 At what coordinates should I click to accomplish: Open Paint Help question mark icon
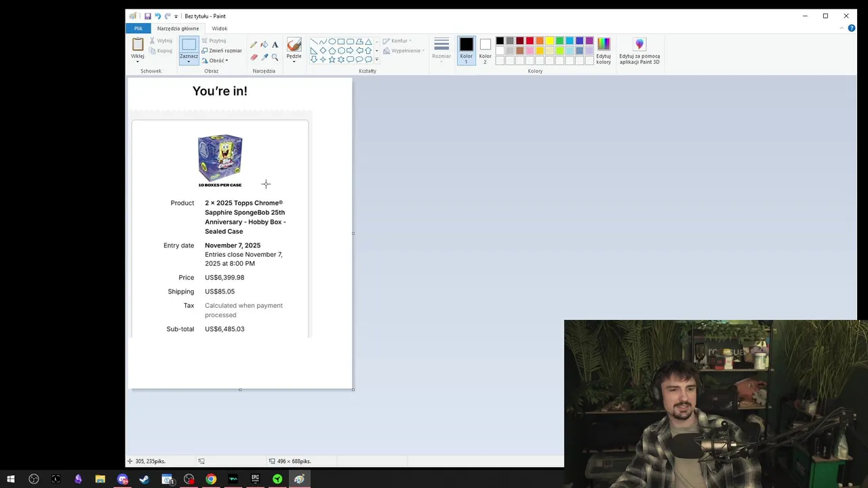pos(852,28)
